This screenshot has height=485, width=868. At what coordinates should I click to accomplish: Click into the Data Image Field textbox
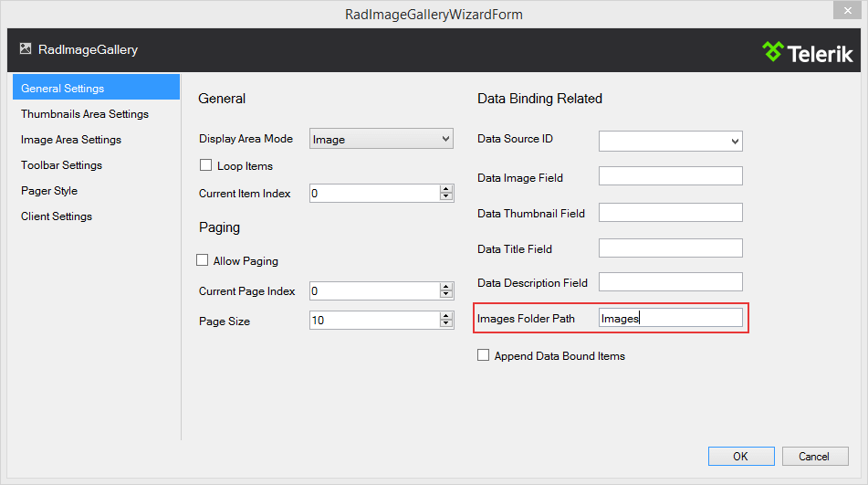click(x=670, y=176)
